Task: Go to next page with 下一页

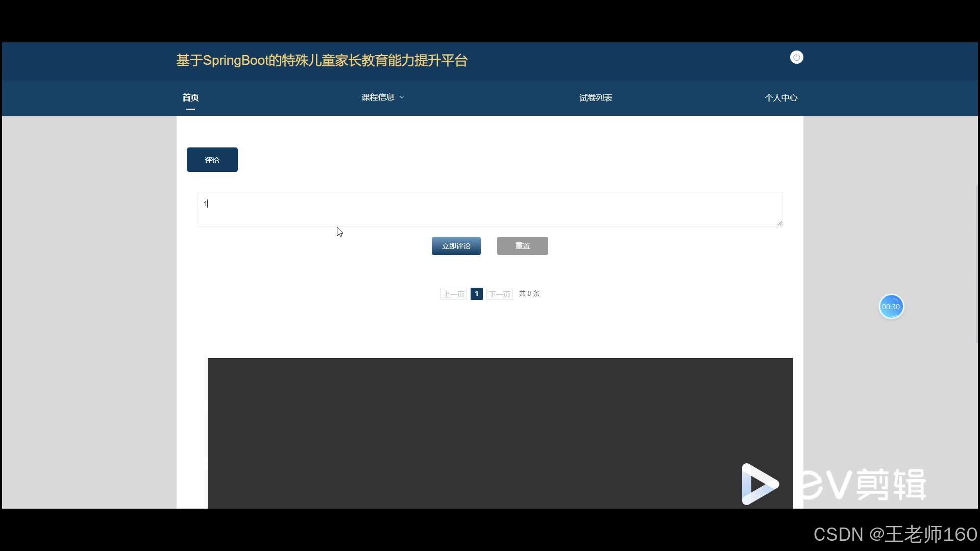Action: [x=499, y=294]
